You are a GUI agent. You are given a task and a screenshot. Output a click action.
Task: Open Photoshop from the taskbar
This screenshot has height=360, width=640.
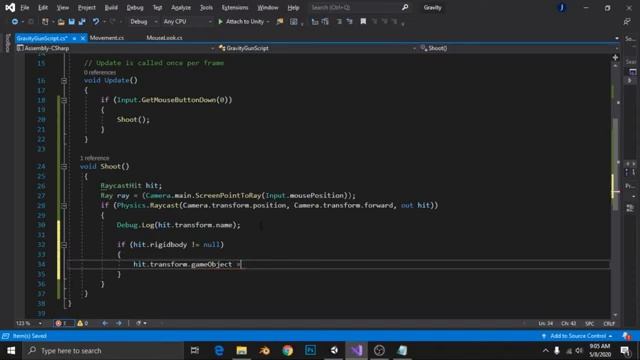tap(311, 351)
